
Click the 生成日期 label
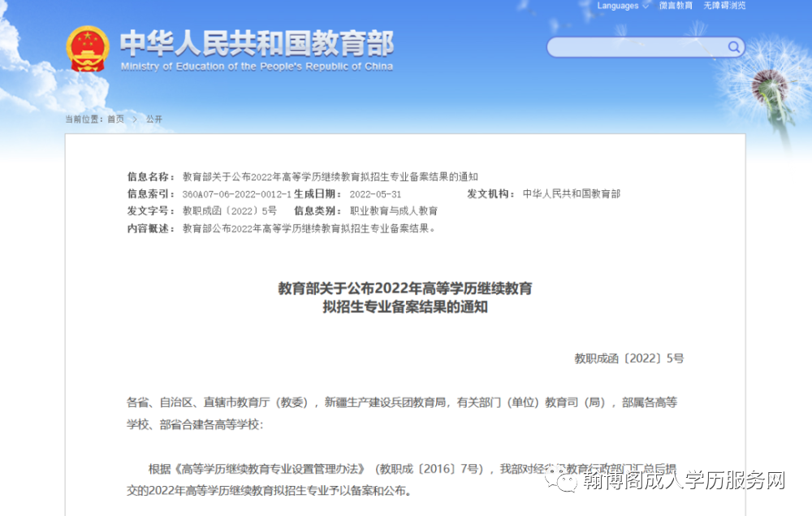pyautogui.click(x=318, y=193)
